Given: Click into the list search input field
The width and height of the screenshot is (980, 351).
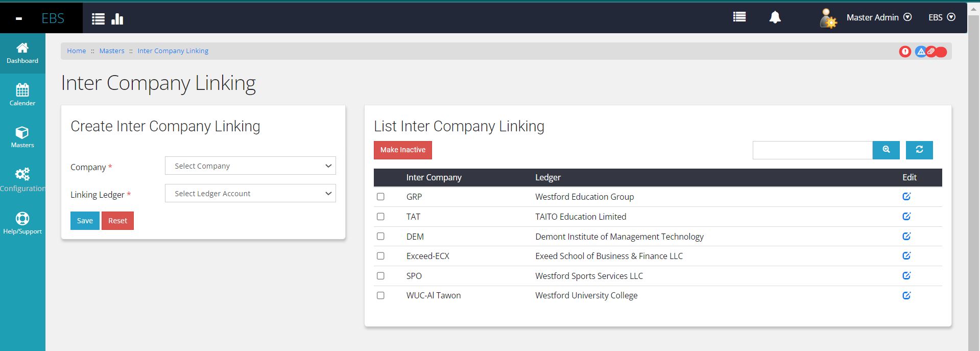Looking at the screenshot, I should (x=812, y=150).
